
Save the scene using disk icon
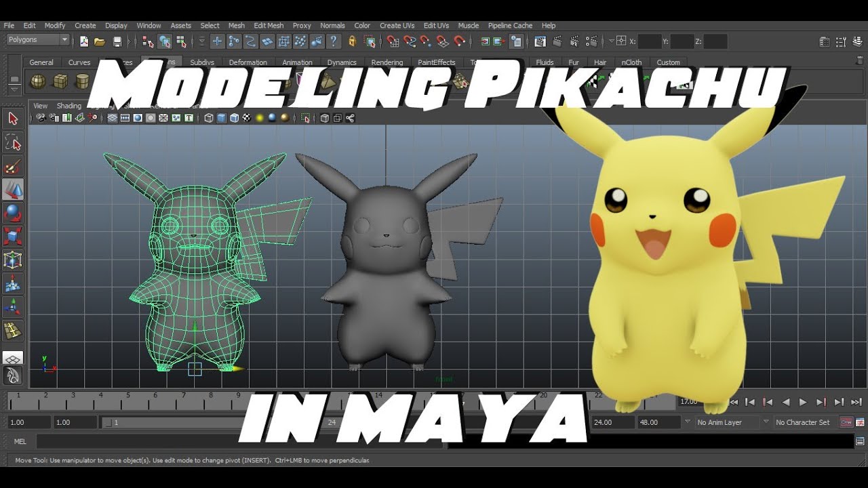tap(117, 41)
